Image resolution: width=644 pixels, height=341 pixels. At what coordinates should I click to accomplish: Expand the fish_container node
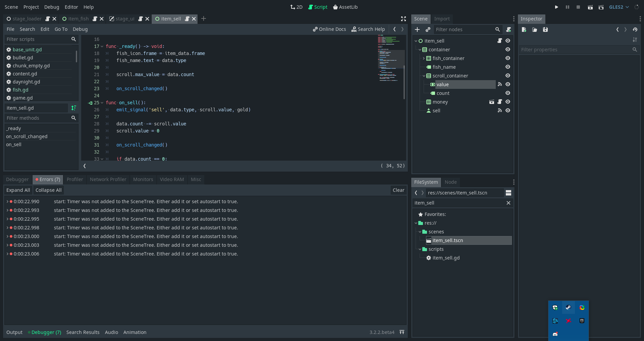pyautogui.click(x=424, y=58)
